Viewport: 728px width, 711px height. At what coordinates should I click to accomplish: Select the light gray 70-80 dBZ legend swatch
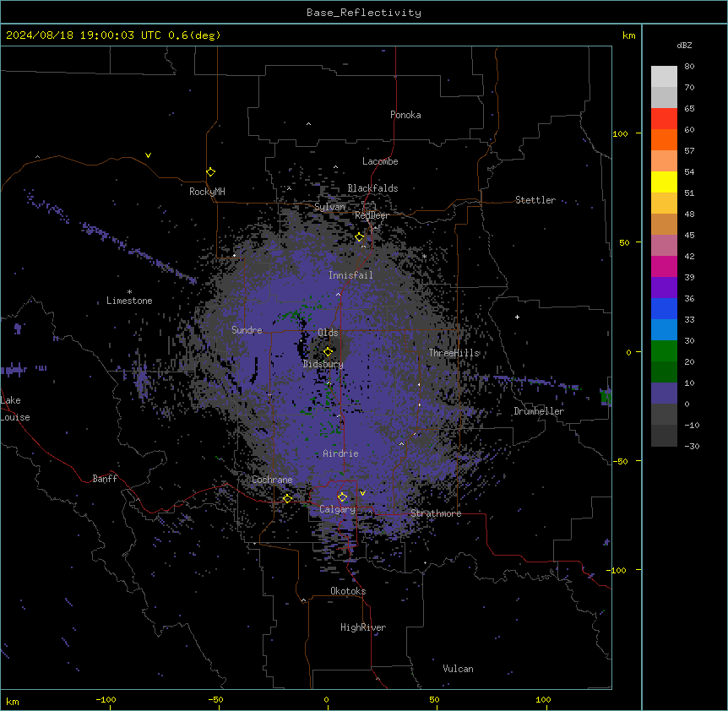[664, 77]
